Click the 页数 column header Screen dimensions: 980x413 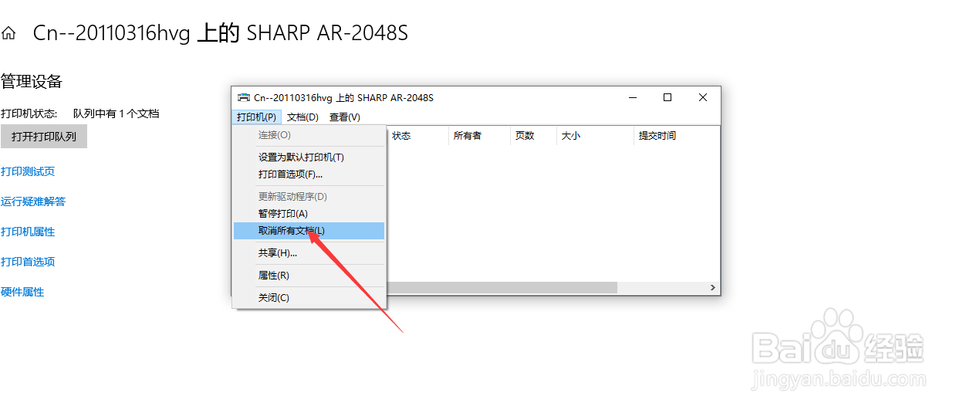pos(533,136)
